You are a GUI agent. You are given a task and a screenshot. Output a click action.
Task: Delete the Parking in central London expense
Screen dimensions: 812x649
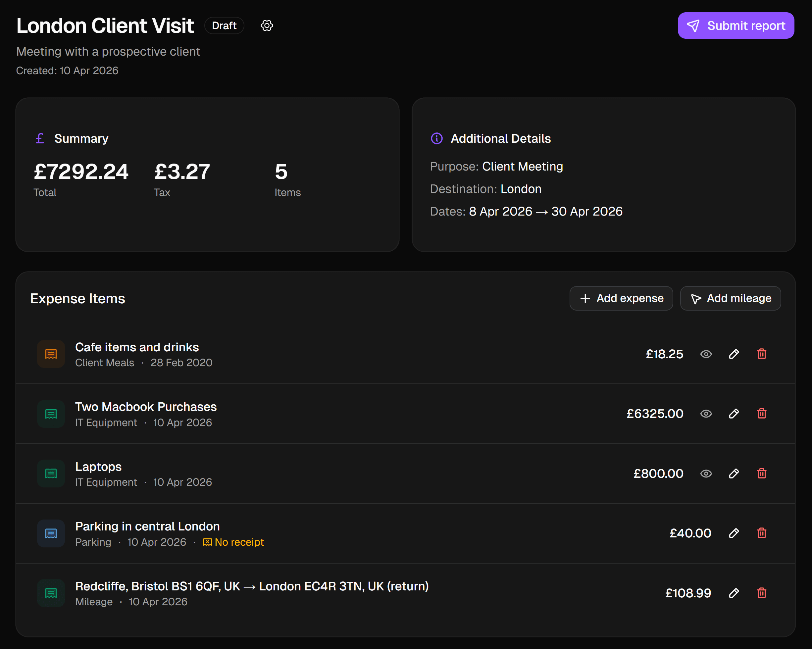coord(762,533)
